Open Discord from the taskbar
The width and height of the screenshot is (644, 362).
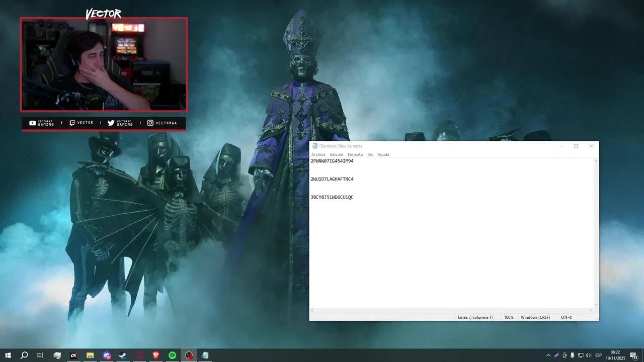pyautogui.click(x=107, y=355)
